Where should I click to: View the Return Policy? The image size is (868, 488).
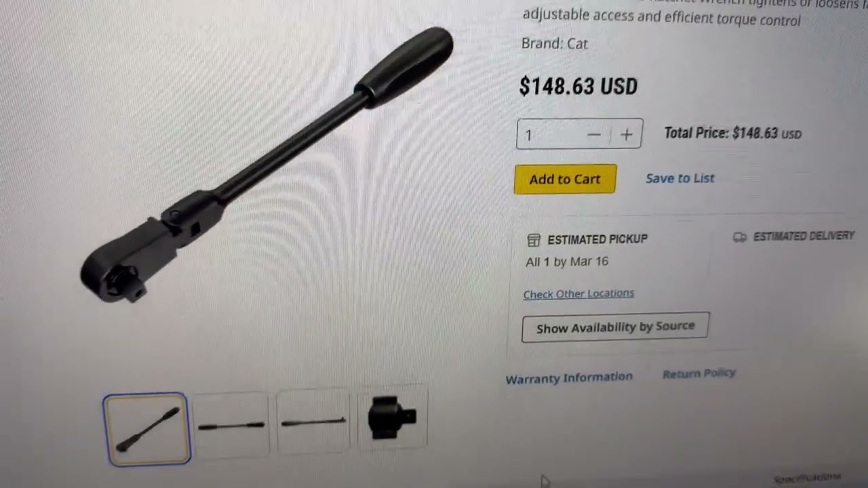(699, 373)
